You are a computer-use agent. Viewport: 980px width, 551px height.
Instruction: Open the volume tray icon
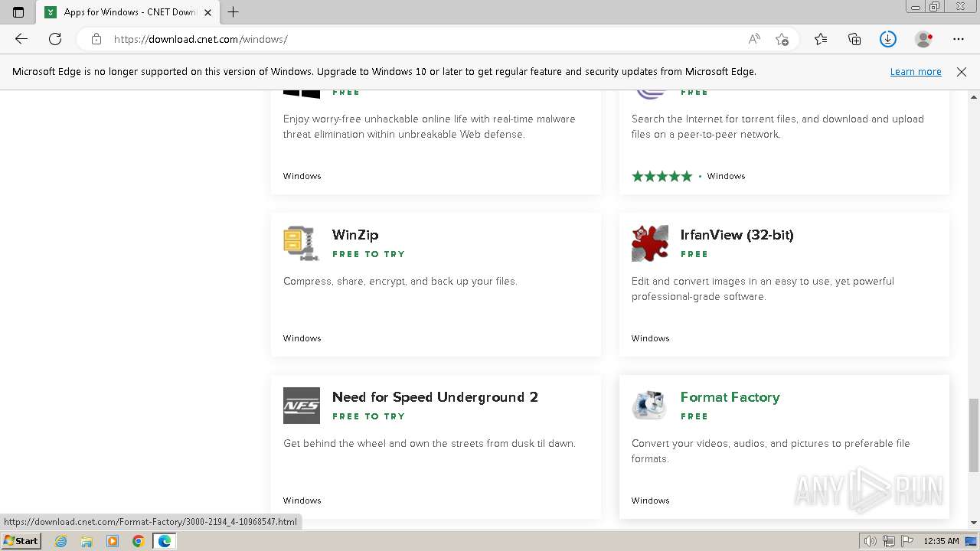pyautogui.click(x=871, y=541)
